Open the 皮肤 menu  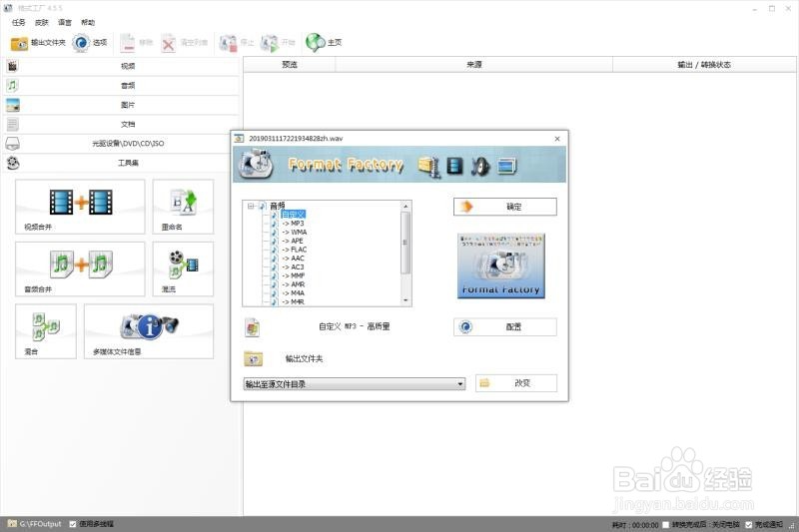tap(42, 22)
